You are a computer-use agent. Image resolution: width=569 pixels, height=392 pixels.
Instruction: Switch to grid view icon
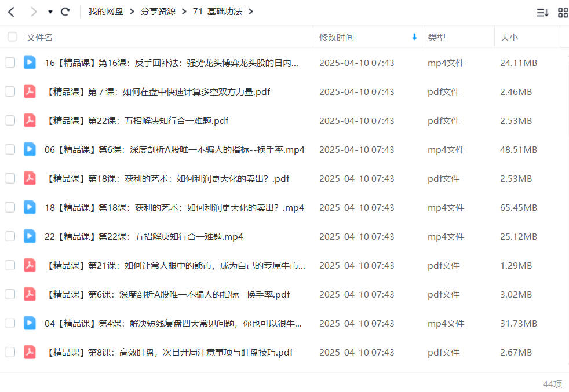(x=563, y=13)
